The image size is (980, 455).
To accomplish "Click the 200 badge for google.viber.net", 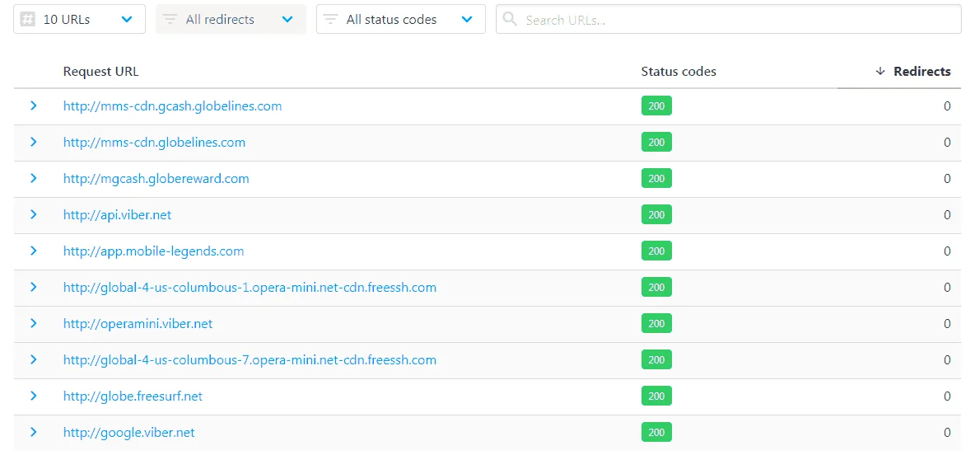I will pos(656,433).
